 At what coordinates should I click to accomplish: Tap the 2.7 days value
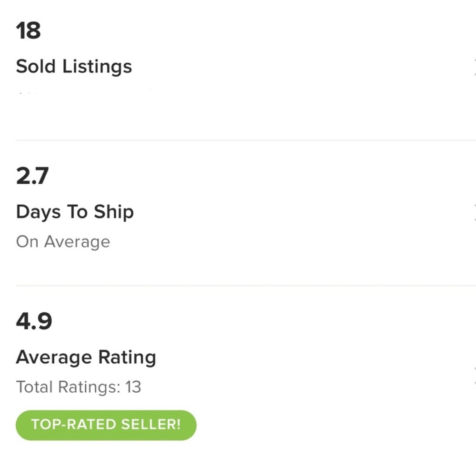[32, 177]
